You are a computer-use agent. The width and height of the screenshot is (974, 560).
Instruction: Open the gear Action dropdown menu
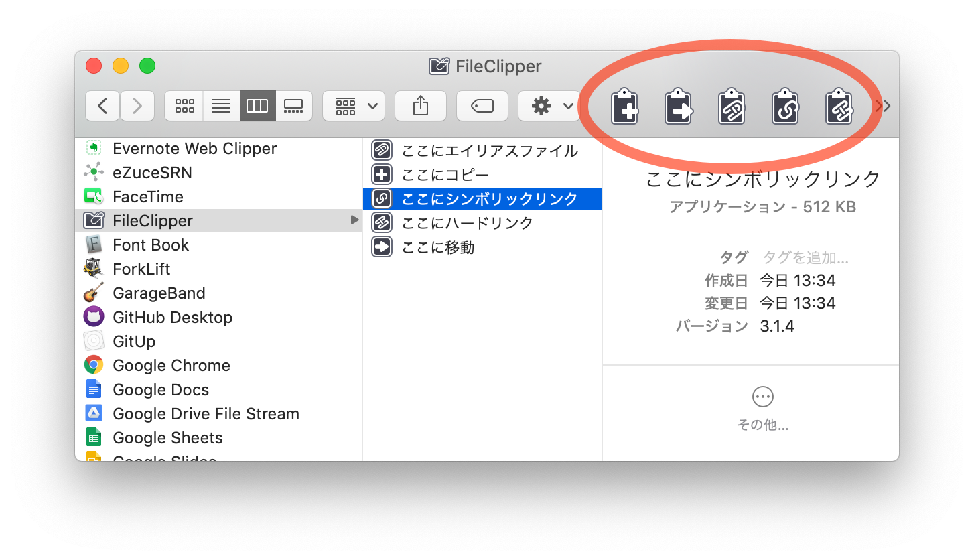pyautogui.click(x=549, y=106)
